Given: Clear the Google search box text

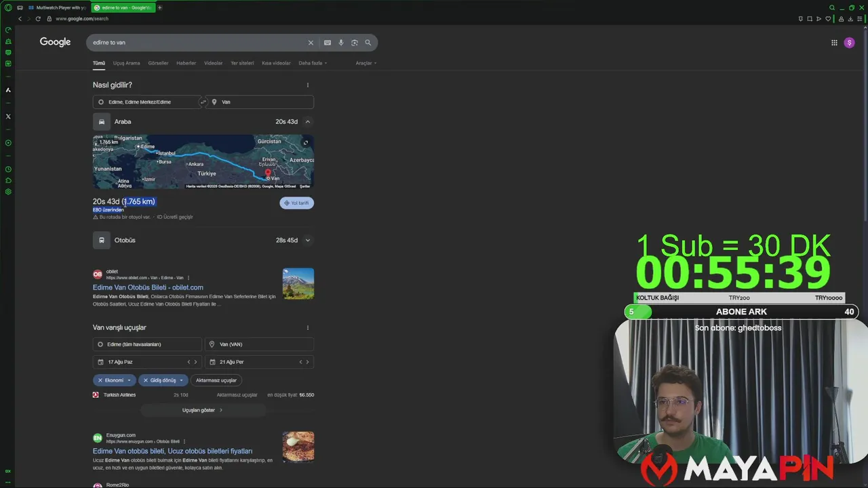Looking at the screenshot, I should pyautogui.click(x=311, y=43).
